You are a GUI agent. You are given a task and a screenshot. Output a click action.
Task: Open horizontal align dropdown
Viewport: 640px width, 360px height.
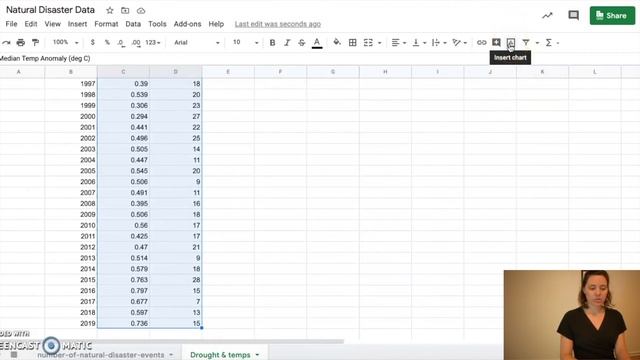pyautogui.click(x=398, y=42)
